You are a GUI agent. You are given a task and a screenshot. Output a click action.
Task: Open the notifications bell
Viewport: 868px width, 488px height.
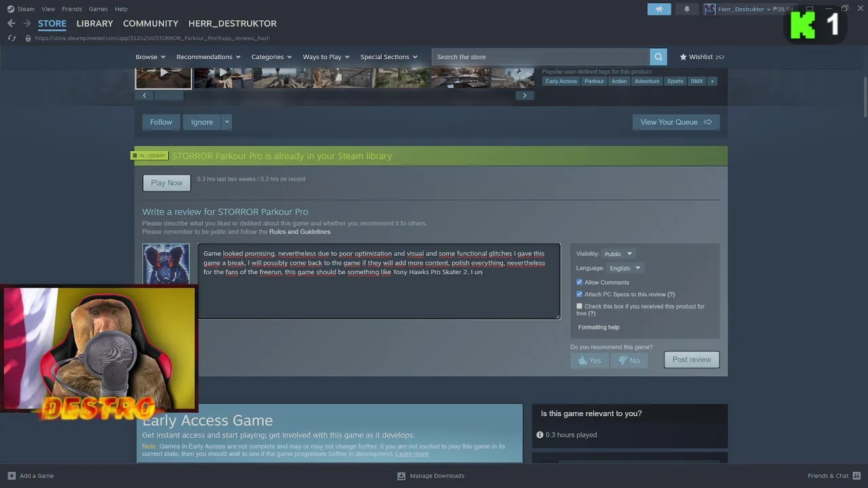click(x=687, y=9)
